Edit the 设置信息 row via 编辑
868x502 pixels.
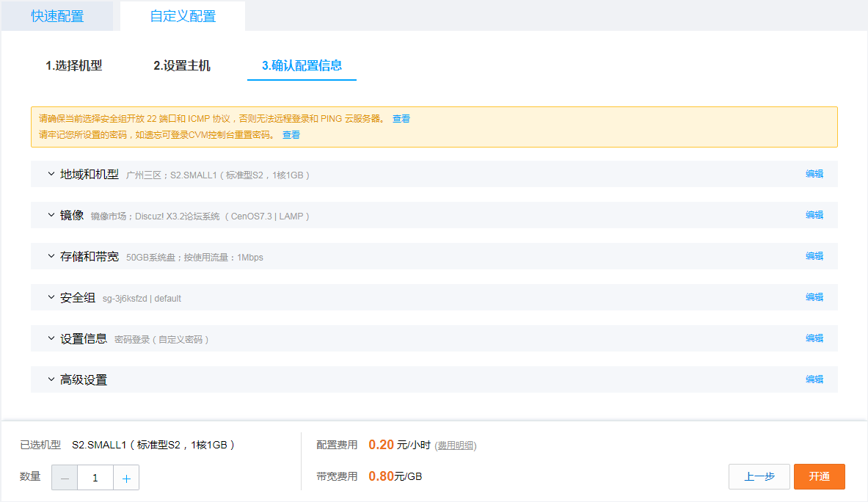(x=814, y=338)
